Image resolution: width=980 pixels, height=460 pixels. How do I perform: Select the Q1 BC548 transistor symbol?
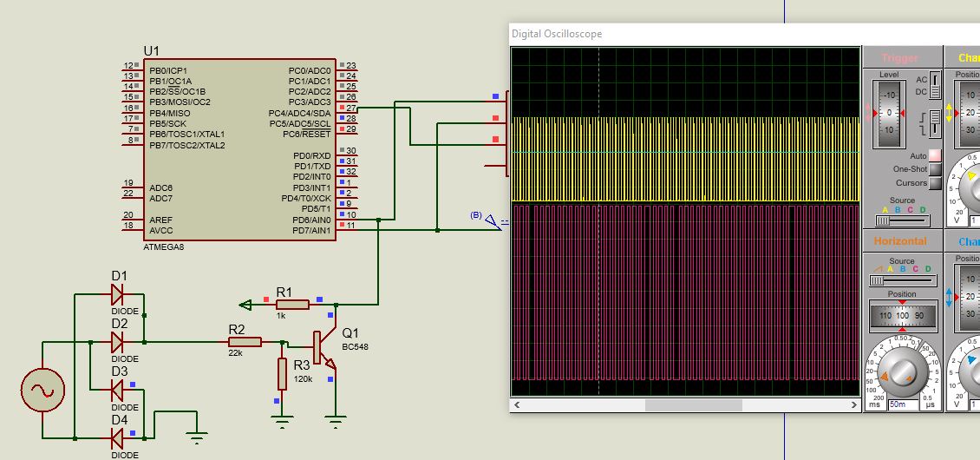point(323,348)
